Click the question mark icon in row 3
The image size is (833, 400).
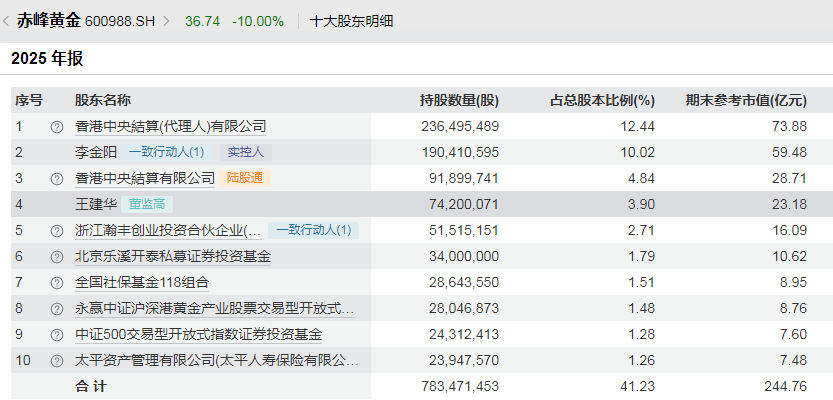click(57, 178)
